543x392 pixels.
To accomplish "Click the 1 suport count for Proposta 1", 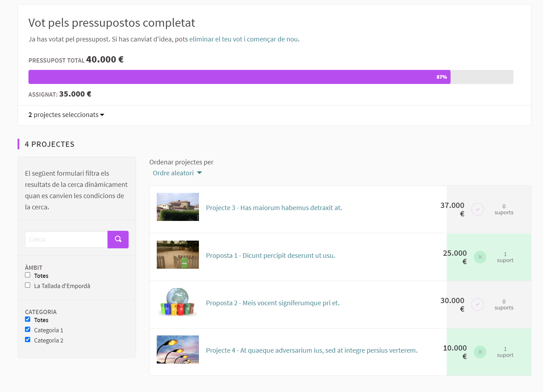I will [x=505, y=257].
